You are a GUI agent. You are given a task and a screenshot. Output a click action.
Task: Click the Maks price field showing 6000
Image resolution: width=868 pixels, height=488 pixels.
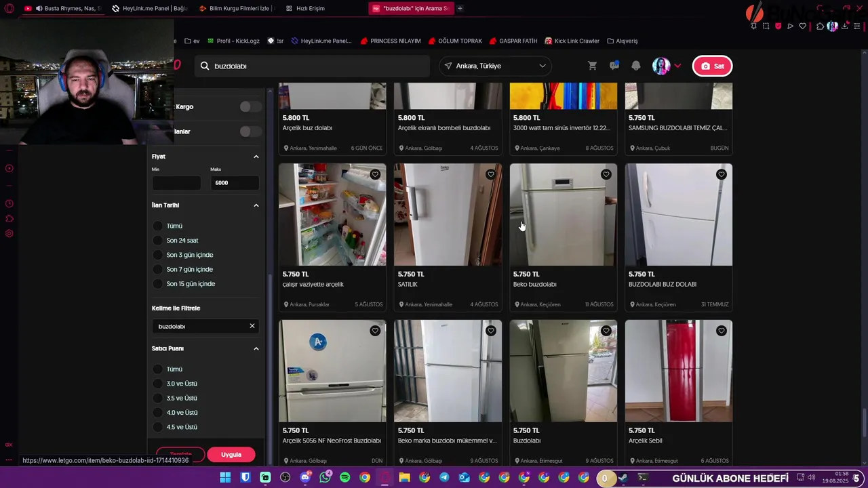(x=235, y=183)
